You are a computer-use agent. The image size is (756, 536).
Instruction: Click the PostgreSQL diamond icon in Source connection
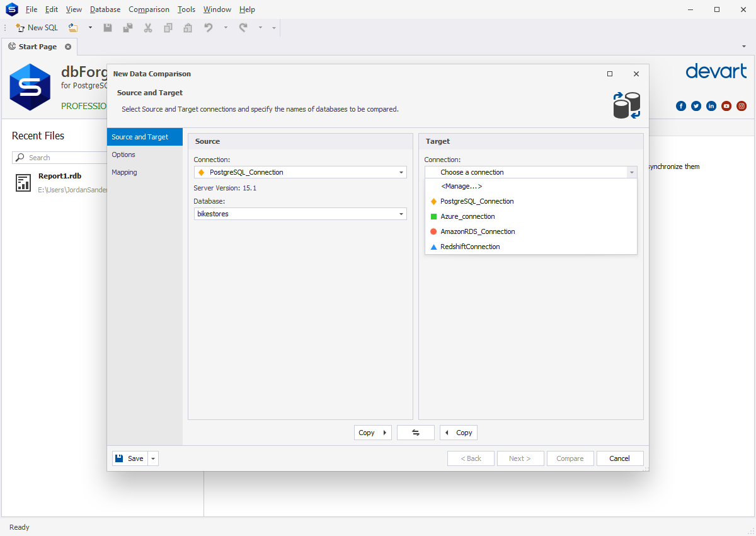[202, 172]
